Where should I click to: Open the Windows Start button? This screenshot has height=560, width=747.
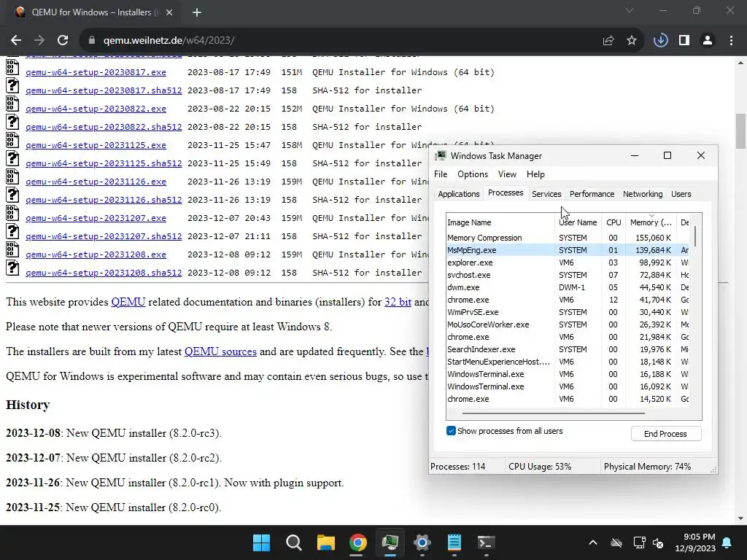261,542
